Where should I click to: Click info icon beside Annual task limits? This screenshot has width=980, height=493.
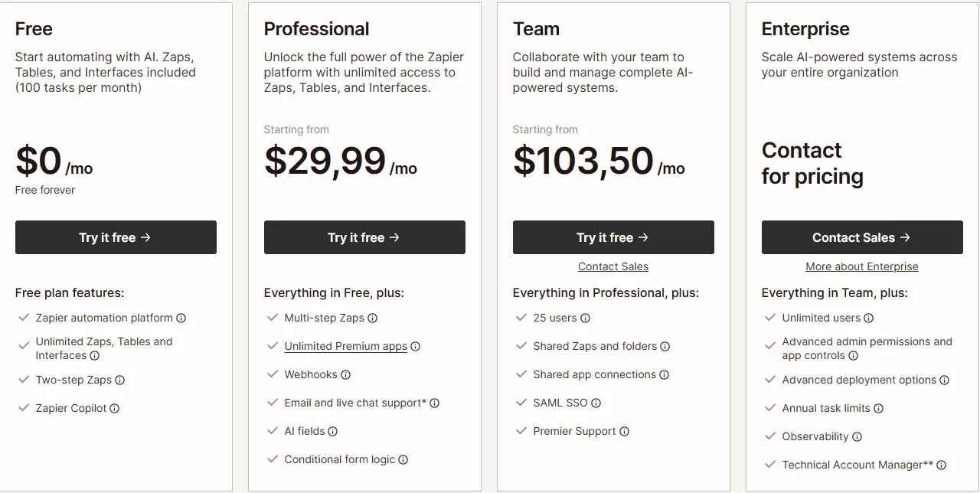[878, 409]
